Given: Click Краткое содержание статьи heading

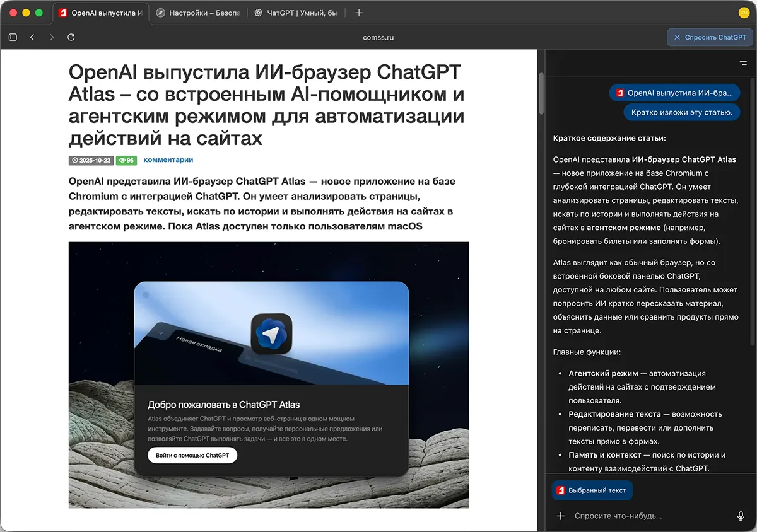Looking at the screenshot, I should 609,138.
